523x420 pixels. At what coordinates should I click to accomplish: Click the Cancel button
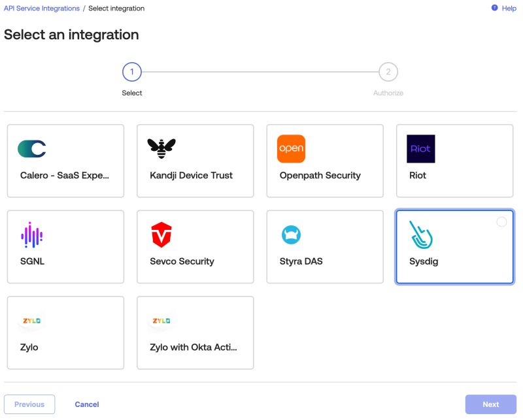87,404
